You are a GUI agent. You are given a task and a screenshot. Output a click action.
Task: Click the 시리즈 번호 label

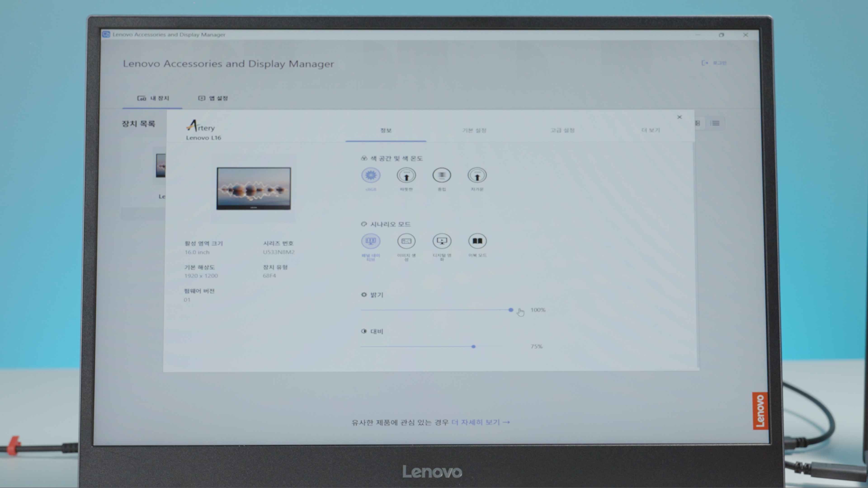278,243
